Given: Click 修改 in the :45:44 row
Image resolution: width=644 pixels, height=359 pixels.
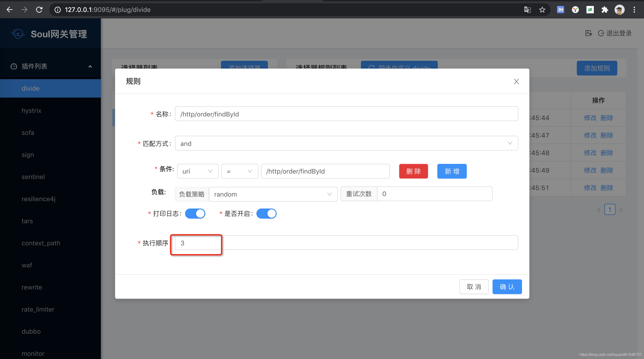Looking at the screenshot, I should click(x=590, y=118).
